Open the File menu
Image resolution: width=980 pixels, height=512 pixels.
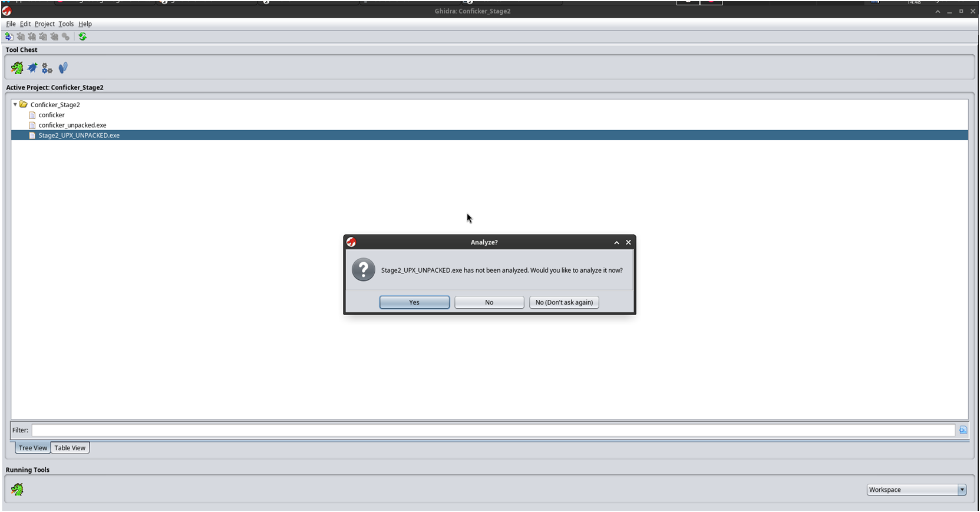tap(11, 24)
